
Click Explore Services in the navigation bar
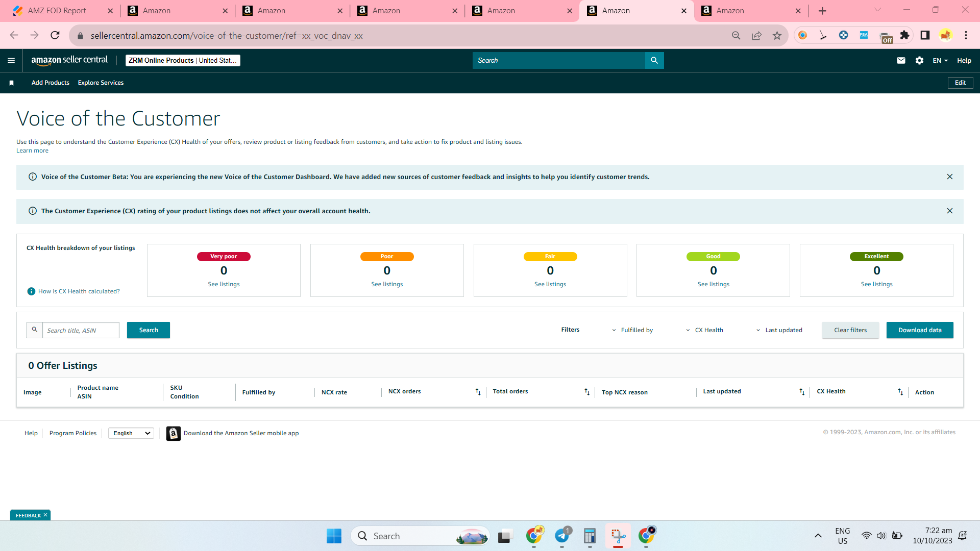101,83
